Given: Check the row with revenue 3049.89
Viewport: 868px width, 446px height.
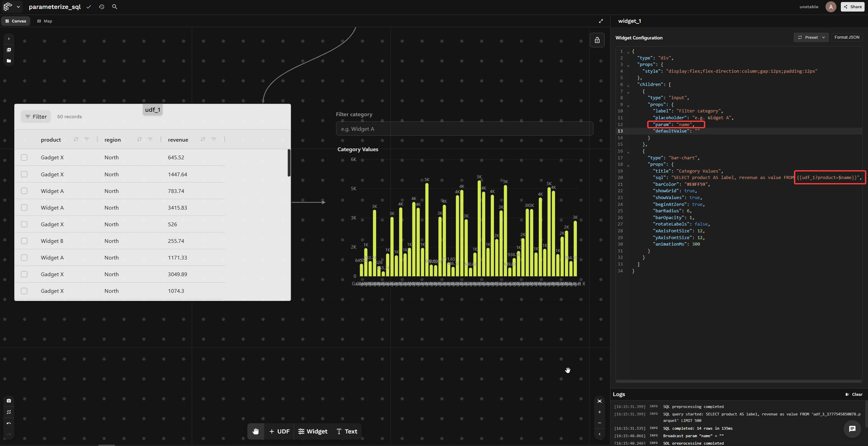Looking at the screenshot, I should click(24, 274).
